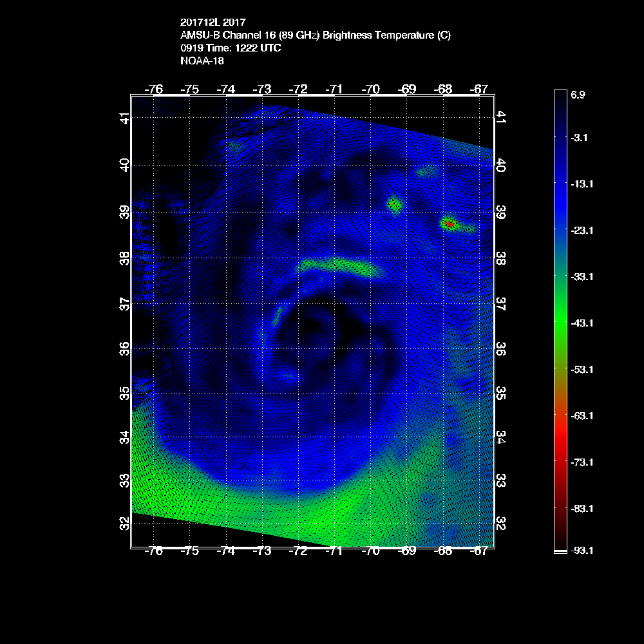Image resolution: width=644 pixels, height=644 pixels.
Task: Click the "-73" longitude label on top axis
Action: coord(262,89)
